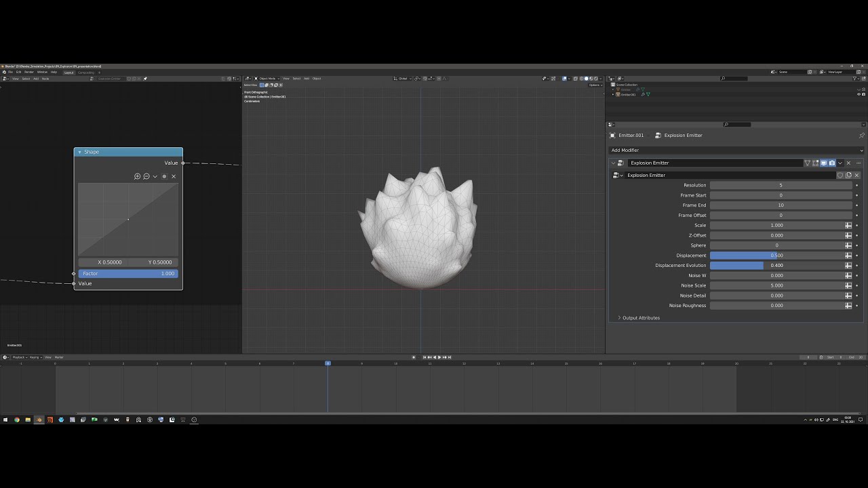
Task: Click the Displacement slider
Action: pyautogui.click(x=776, y=256)
